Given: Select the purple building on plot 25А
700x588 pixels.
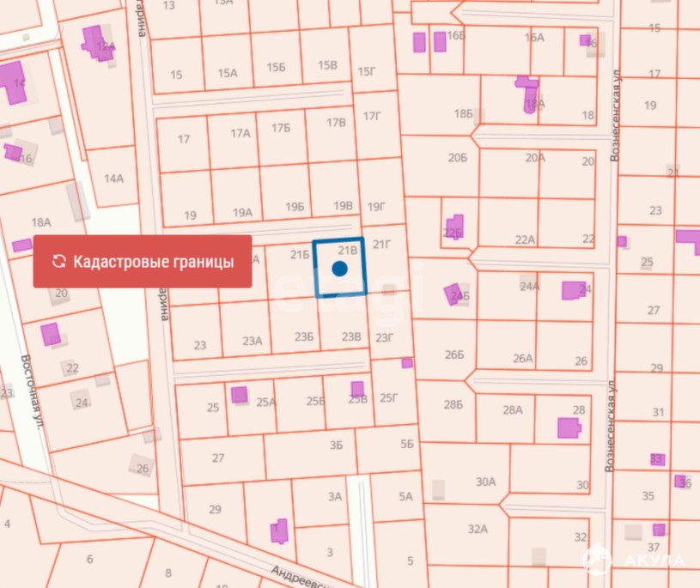Looking at the screenshot, I should (239, 395).
